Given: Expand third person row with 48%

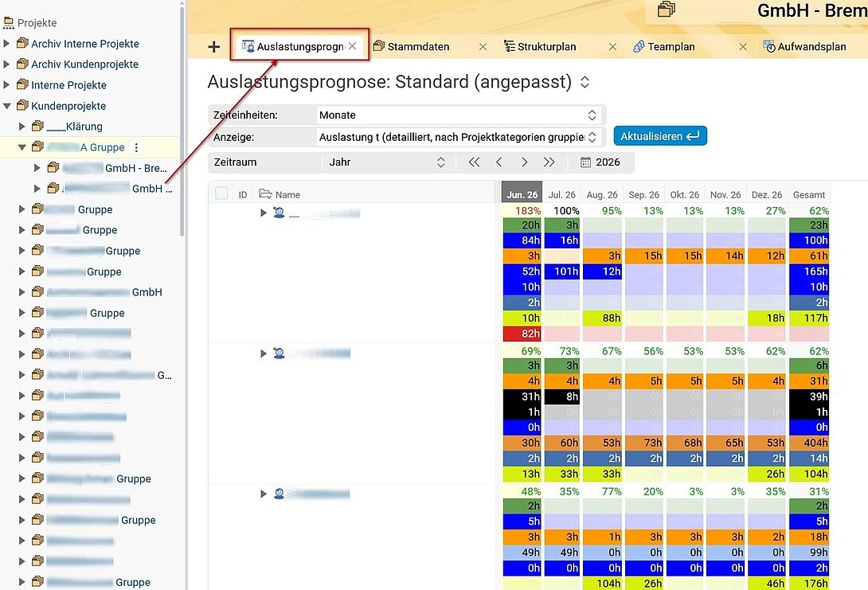Looking at the screenshot, I should point(264,494).
